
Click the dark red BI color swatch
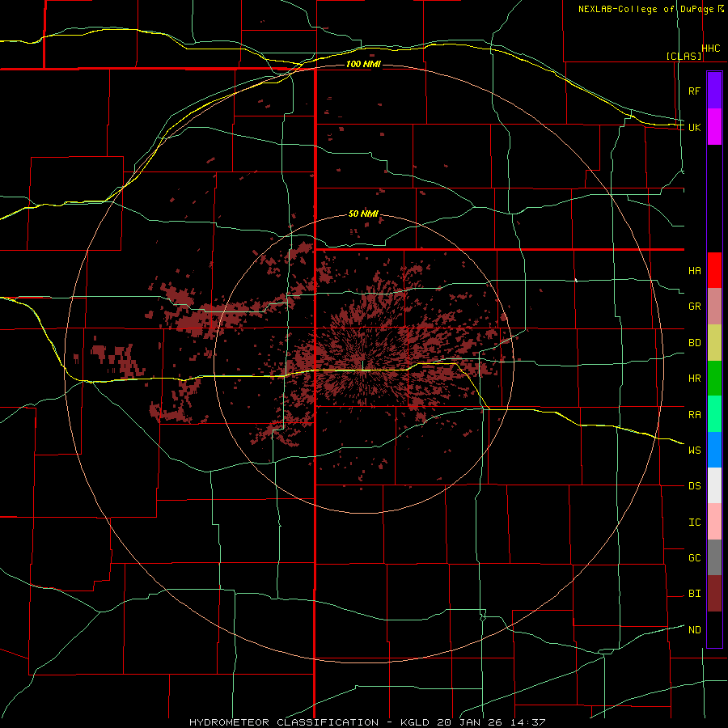point(714,594)
